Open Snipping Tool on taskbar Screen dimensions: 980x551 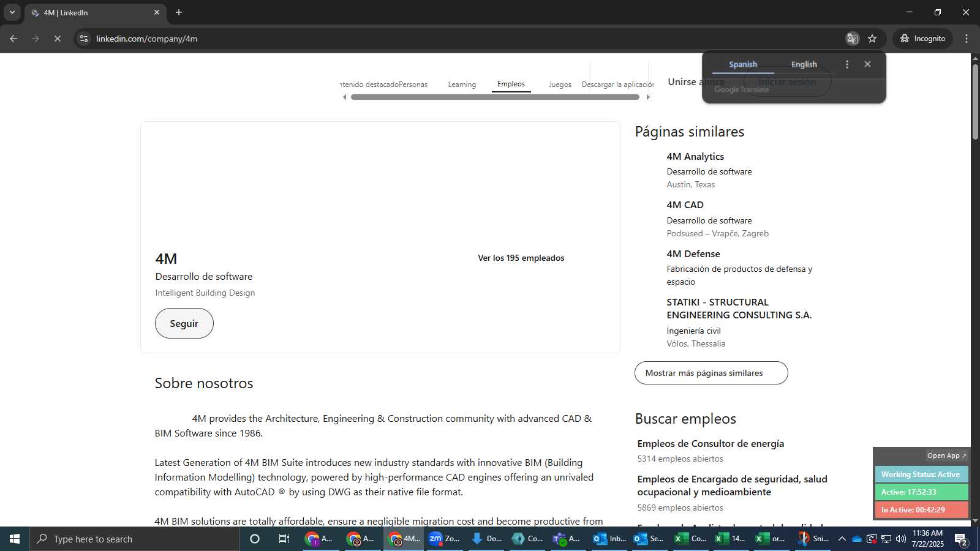click(x=813, y=539)
